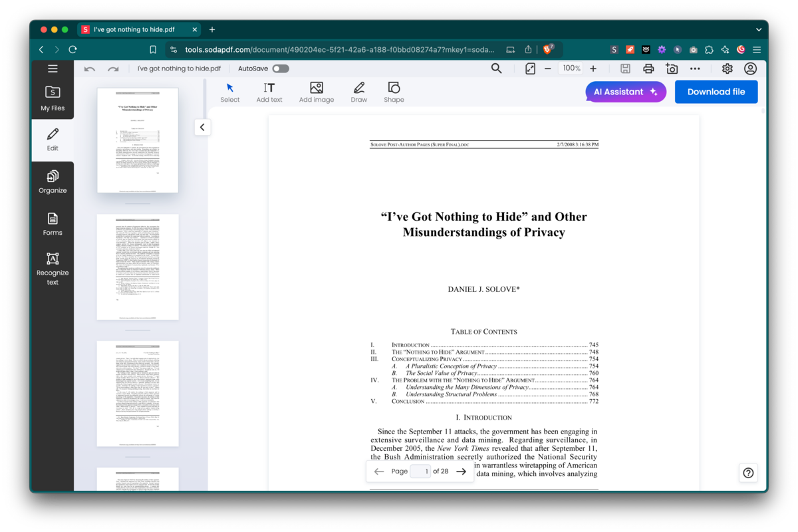Viewport: 798px width, 532px height.
Task: Select the page 2 thumbnail
Action: coord(138,267)
